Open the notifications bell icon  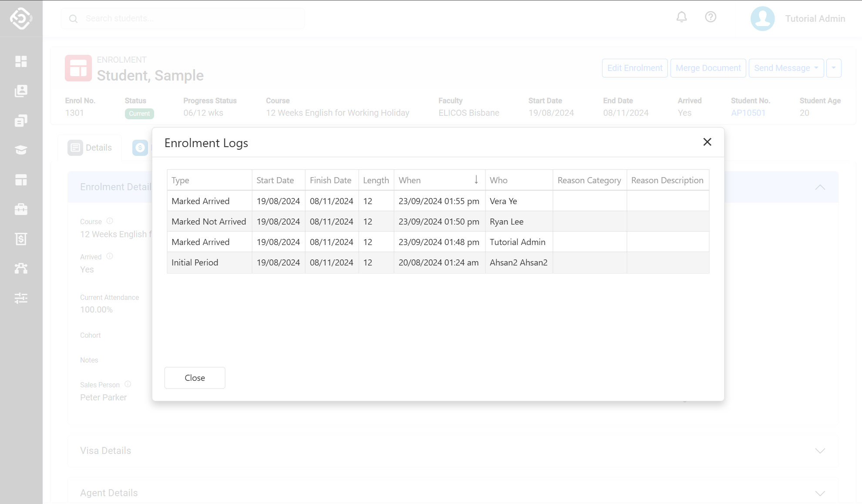point(681,17)
